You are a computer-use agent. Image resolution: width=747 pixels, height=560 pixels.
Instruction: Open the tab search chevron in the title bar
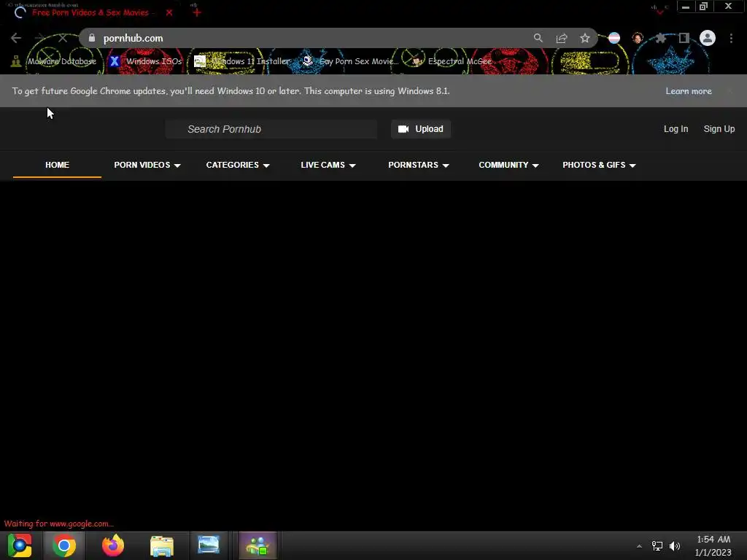[659, 12]
